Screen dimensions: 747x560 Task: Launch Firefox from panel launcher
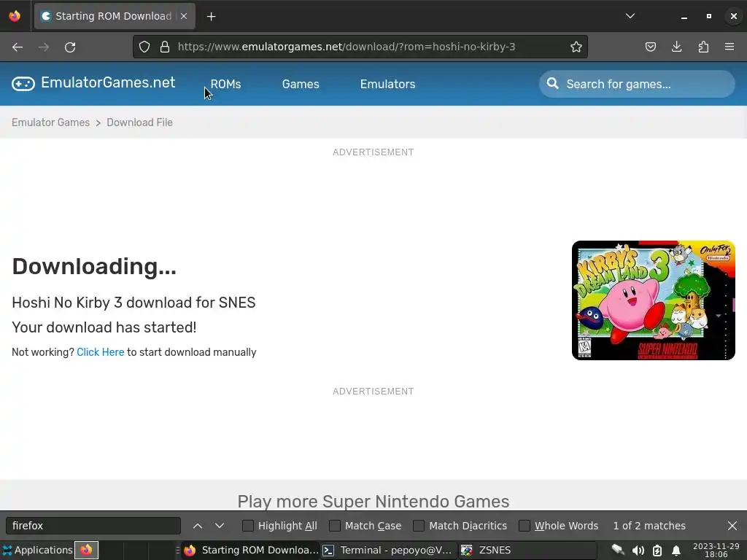[86, 550]
